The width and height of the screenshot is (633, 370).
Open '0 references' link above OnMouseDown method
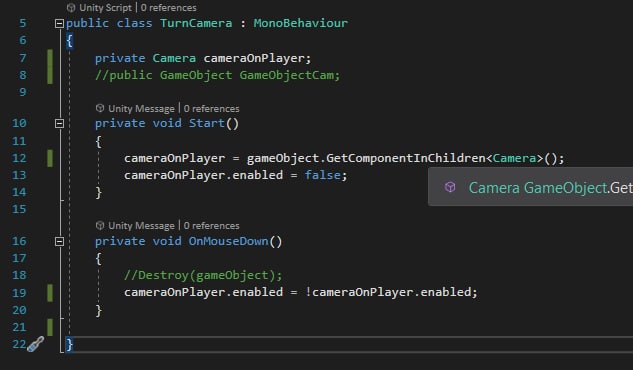coord(211,226)
